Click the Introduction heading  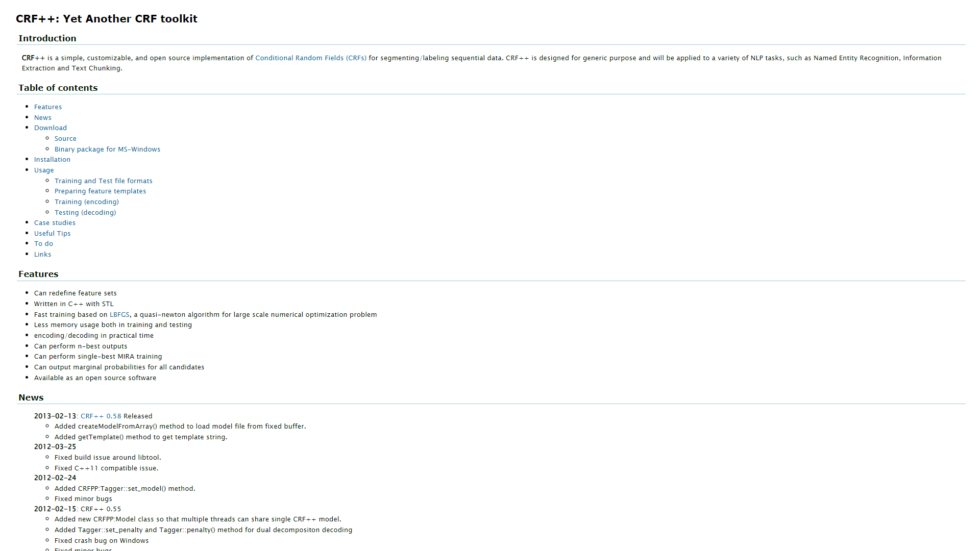[x=47, y=38]
